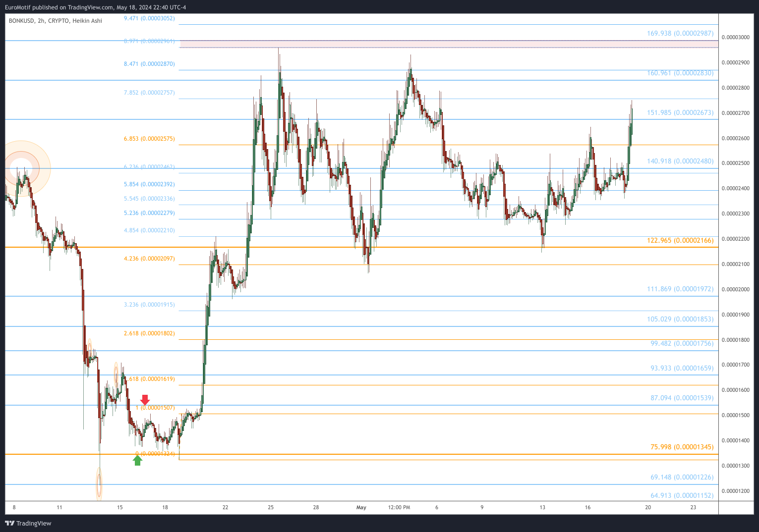Select the 5.236 (0.00002279) Fibonacci label
Image resolution: width=759 pixels, height=532 pixels.
149,213
